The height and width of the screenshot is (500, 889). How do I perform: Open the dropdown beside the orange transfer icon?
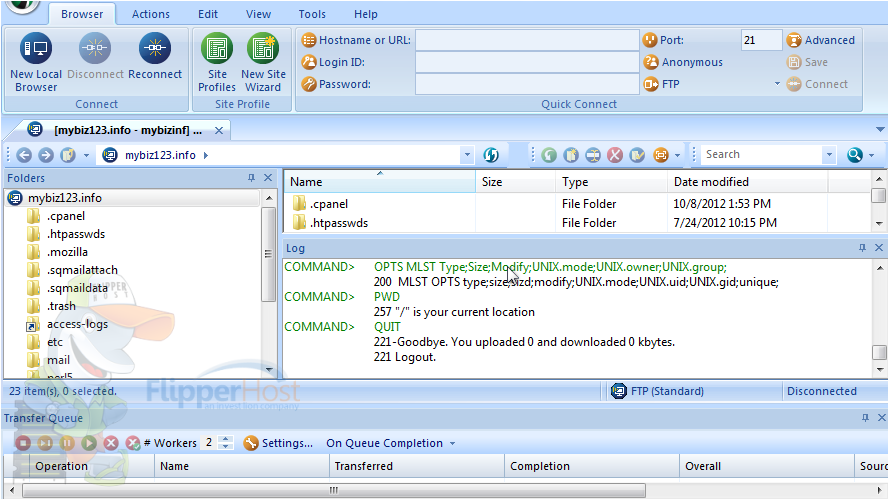678,155
